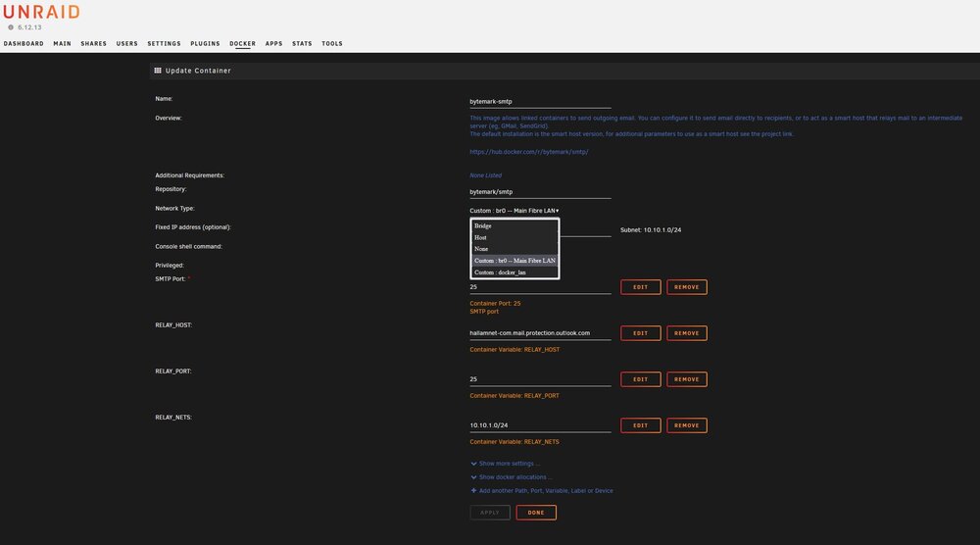Viewport: 980px width, 545px height.
Task: Navigate to Settings
Action: pyautogui.click(x=164, y=44)
